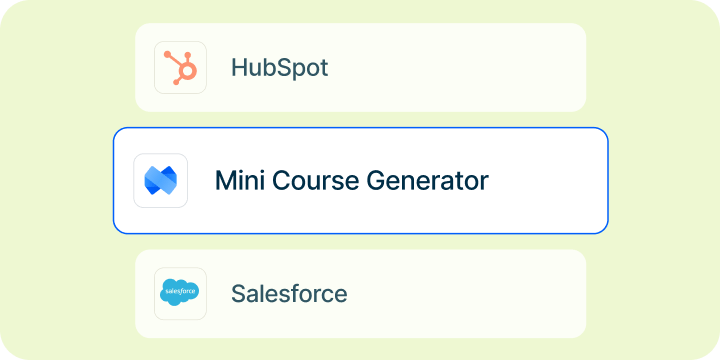The height and width of the screenshot is (360, 720).
Task: Click the word Generator in middle card
Action: 428,180
